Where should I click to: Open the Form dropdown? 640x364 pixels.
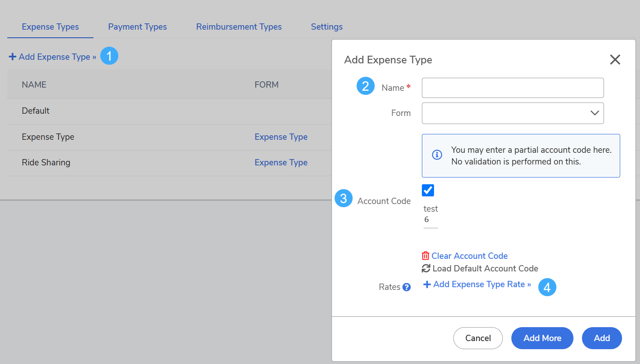click(513, 113)
